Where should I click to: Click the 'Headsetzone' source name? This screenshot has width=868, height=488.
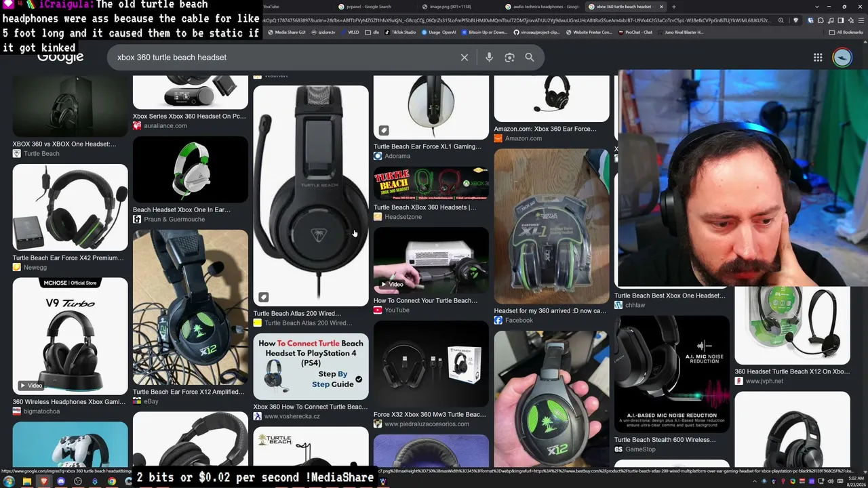pyautogui.click(x=403, y=217)
